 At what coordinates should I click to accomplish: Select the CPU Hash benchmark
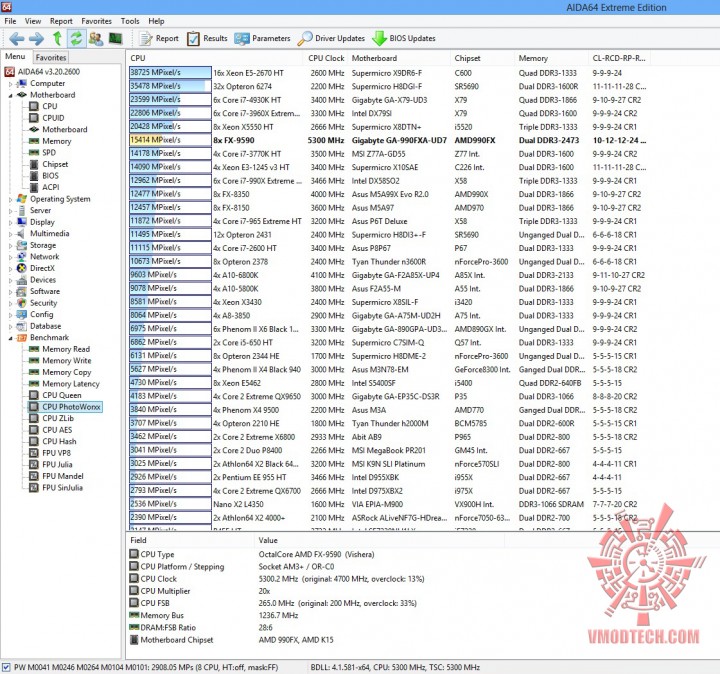point(53,441)
